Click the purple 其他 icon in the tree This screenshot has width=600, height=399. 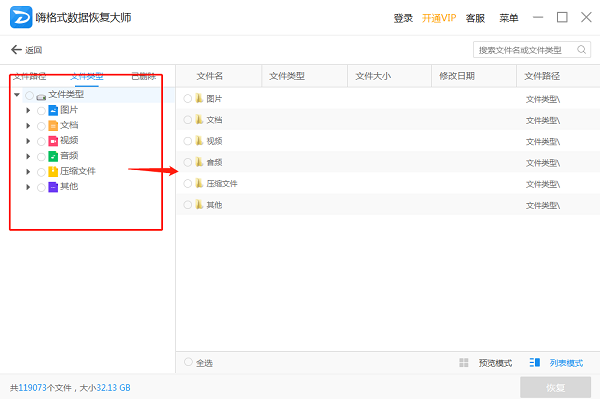coord(53,187)
